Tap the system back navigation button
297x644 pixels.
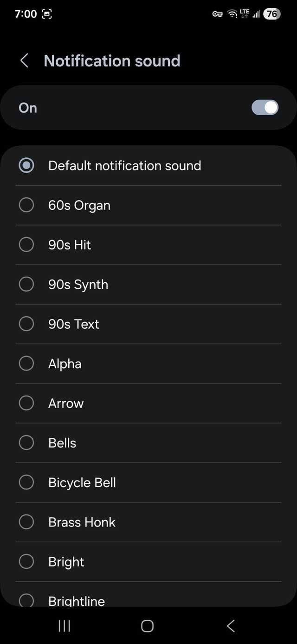coord(231,626)
